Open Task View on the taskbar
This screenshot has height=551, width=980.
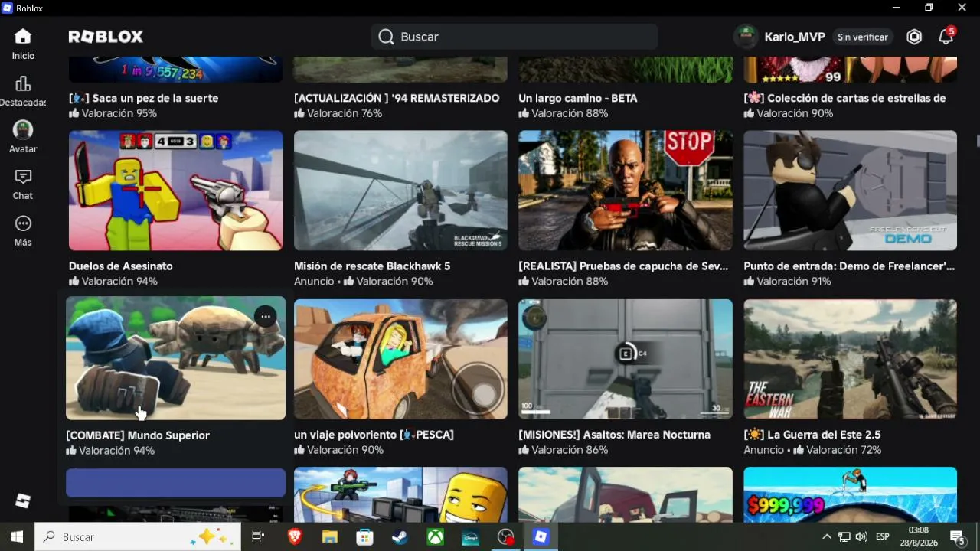[x=258, y=537]
